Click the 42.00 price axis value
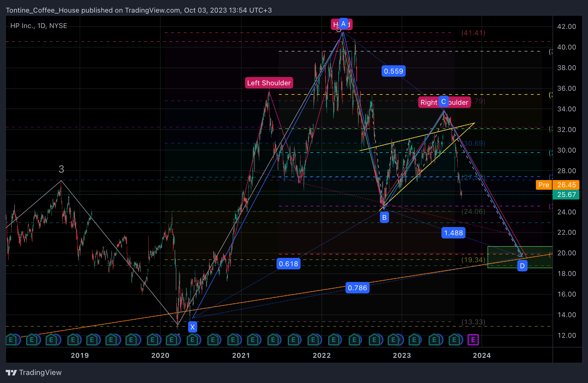This screenshot has height=383, width=588. tap(567, 27)
